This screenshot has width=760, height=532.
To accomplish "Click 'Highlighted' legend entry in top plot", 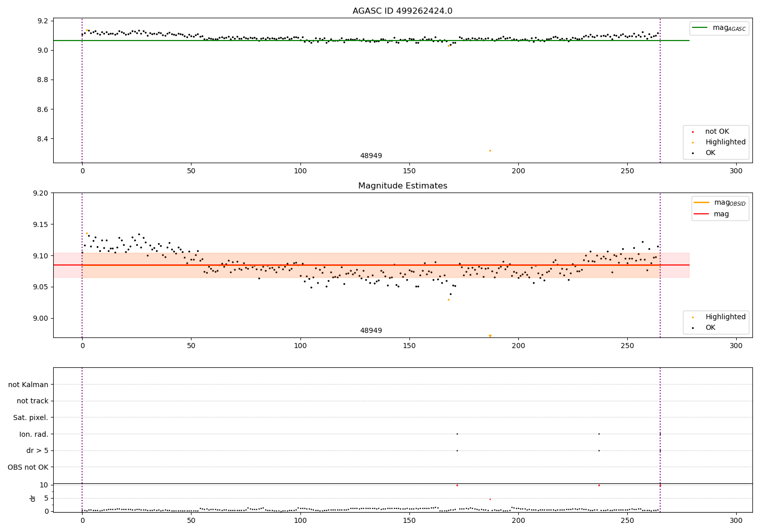I will [725, 142].
